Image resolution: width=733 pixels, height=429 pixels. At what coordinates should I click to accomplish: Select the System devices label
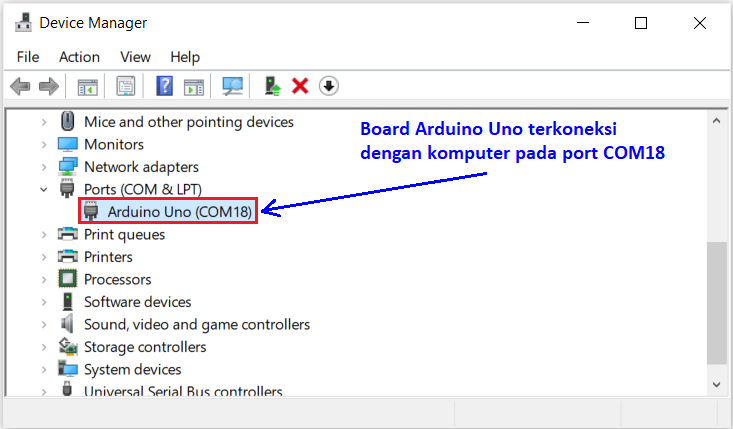132,370
